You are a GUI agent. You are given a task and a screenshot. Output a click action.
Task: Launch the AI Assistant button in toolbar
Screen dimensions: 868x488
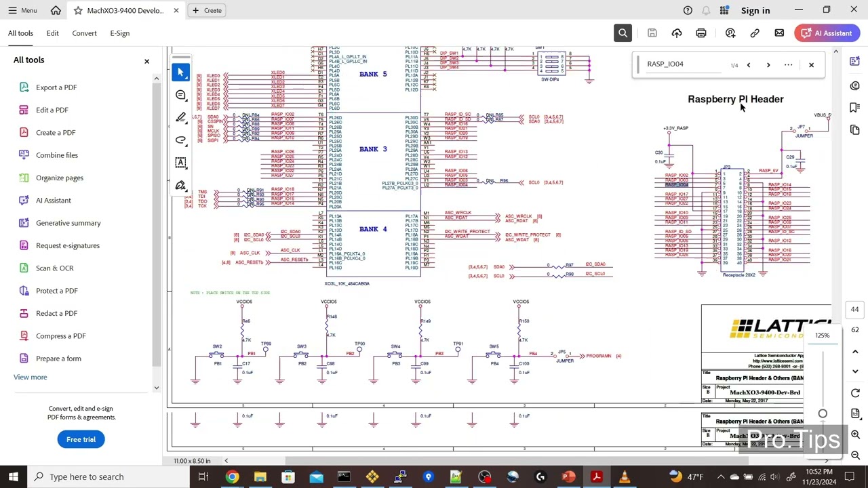click(x=827, y=33)
